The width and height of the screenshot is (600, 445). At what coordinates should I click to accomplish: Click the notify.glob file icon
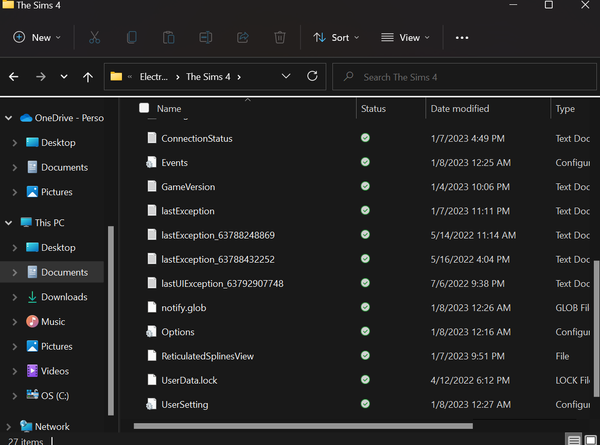point(152,307)
